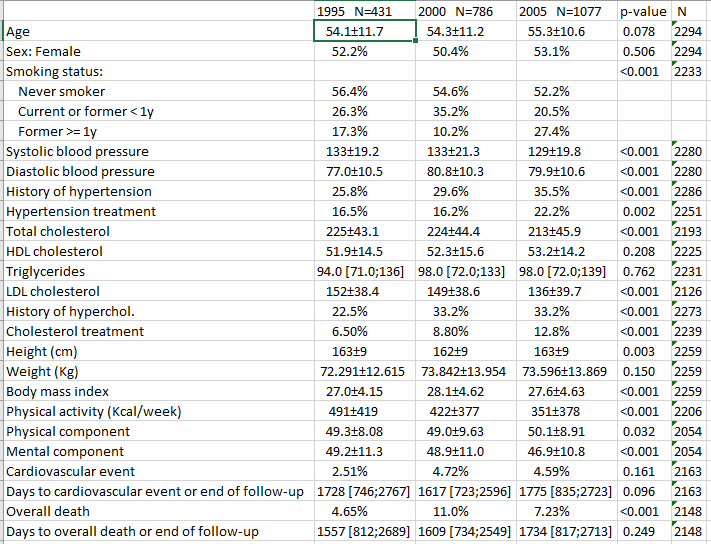
Task: Select the Hypertension treatment p-value 0.002
Action: click(644, 211)
